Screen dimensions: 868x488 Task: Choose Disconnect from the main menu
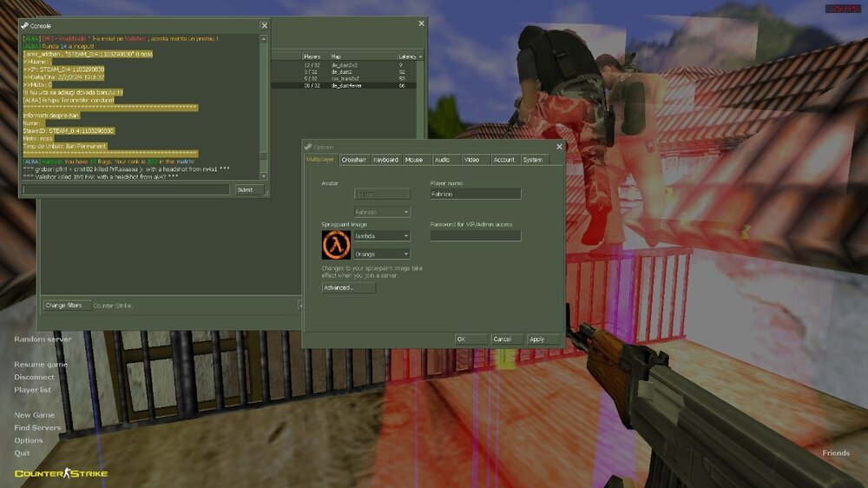tap(34, 378)
